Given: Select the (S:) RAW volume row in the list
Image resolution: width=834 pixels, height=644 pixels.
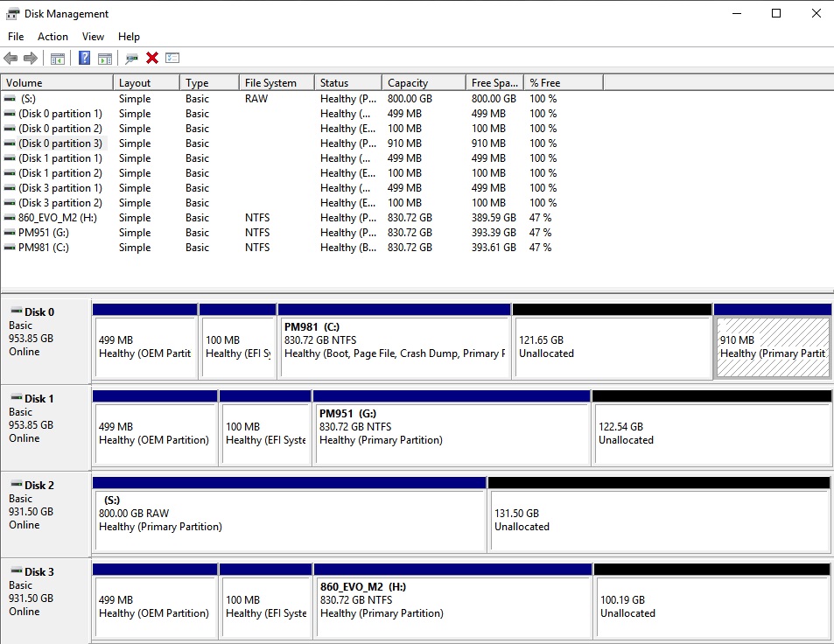Looking at the screenshot, I should pos(28,99).
